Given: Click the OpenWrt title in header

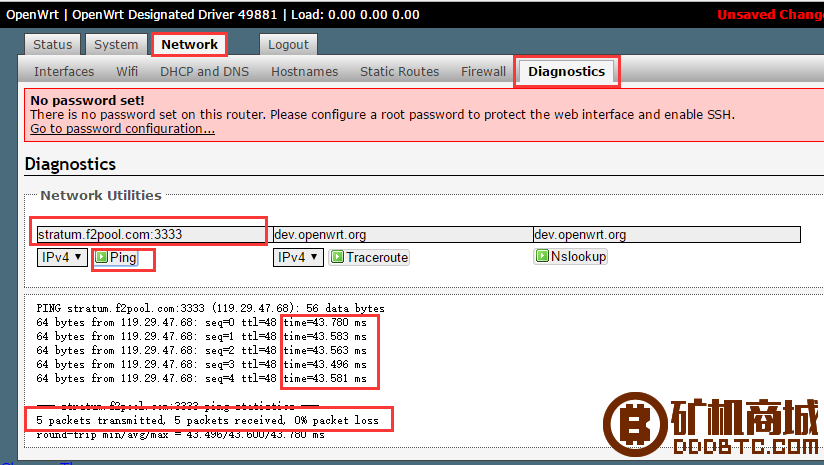Looking at the screenshot, I should click(32, 15).
